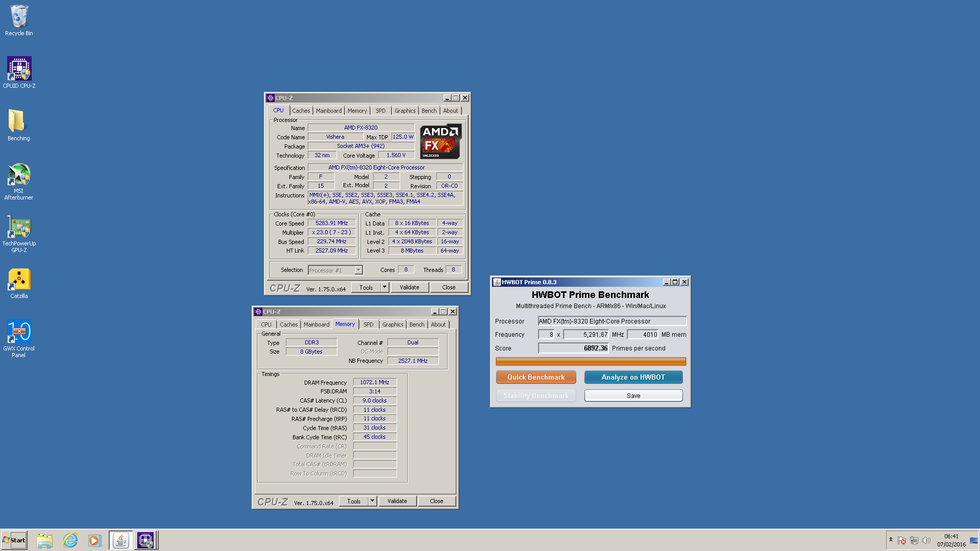Open Action Center flag tray icon

[902, 540]
